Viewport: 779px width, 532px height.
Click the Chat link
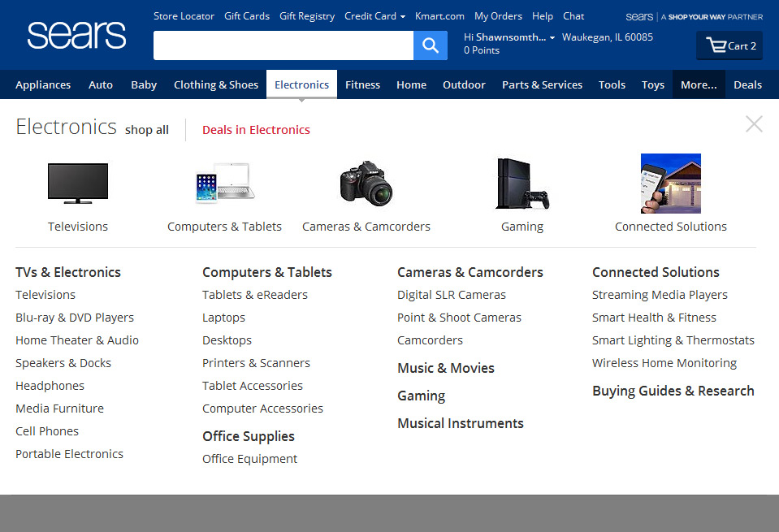pos(573,16)
